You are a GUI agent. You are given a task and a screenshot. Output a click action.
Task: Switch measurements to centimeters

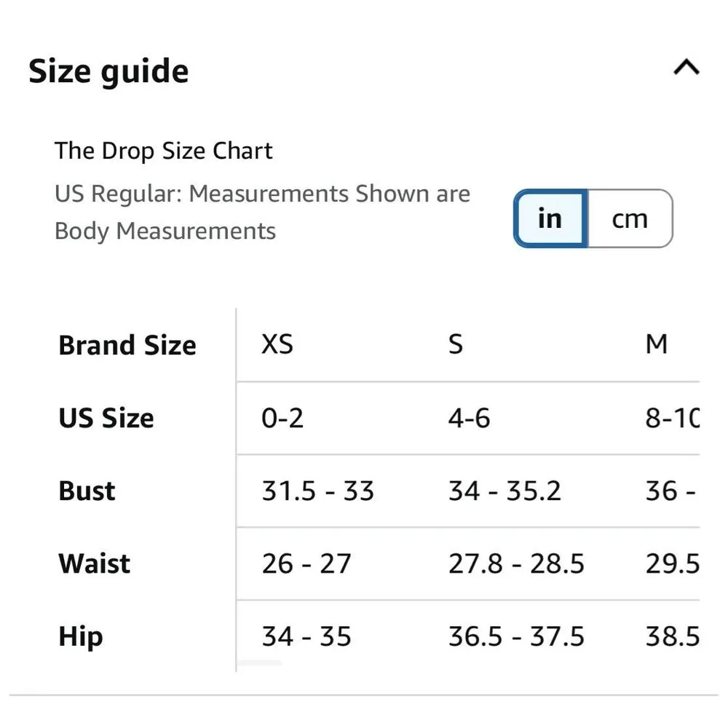click(x=630, y=218)
